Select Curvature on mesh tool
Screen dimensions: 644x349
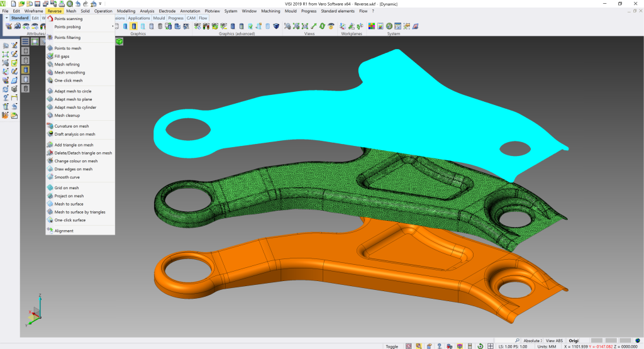[70, 126]
